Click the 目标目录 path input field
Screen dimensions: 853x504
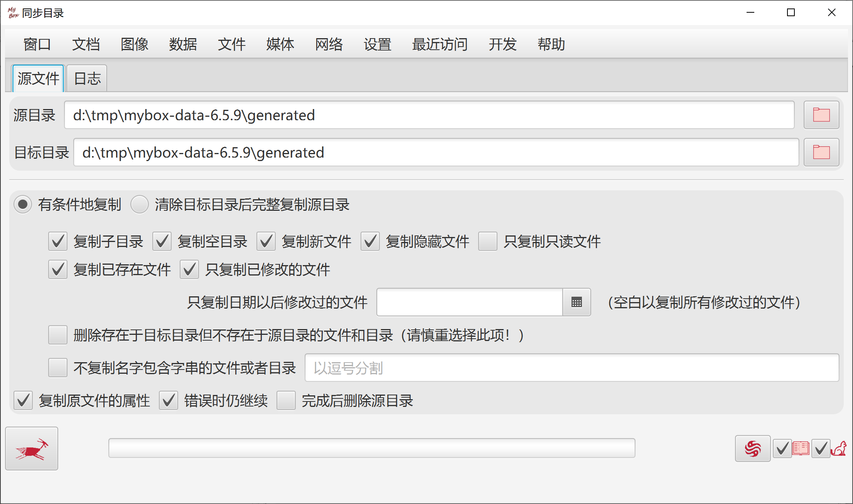436,152
